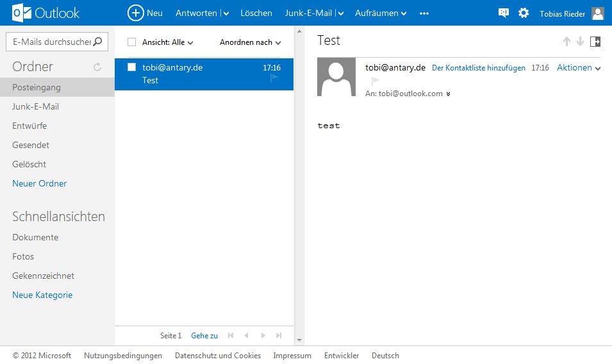
Task: Click Löschen to delete the email
Action: tap(256, 13)
